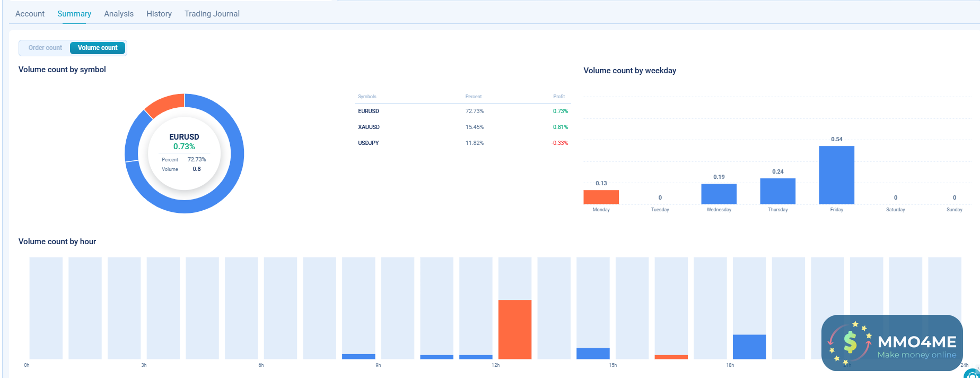Select the USDJPY symbol row
Viewport: 980px width, 378px height.
click(369, 143)
